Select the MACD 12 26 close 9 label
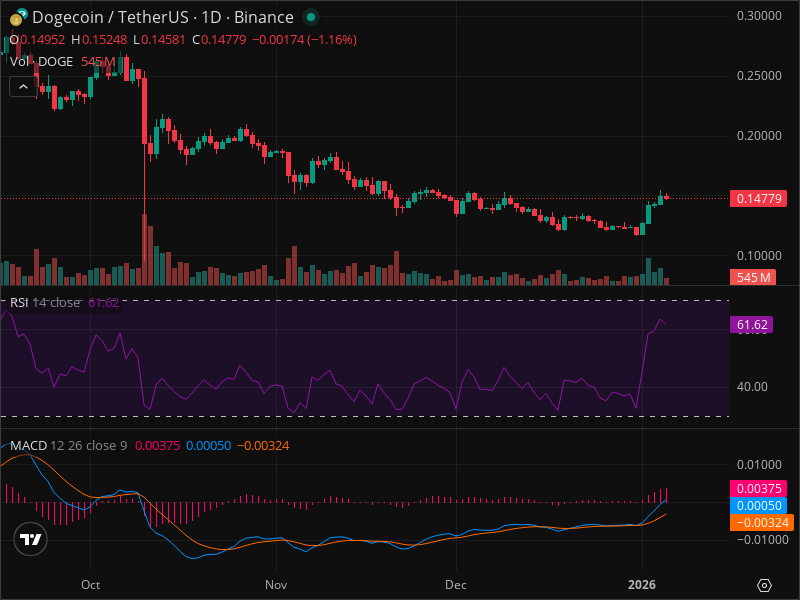Viewport: 800px width, 600px height. coord(68,445)
